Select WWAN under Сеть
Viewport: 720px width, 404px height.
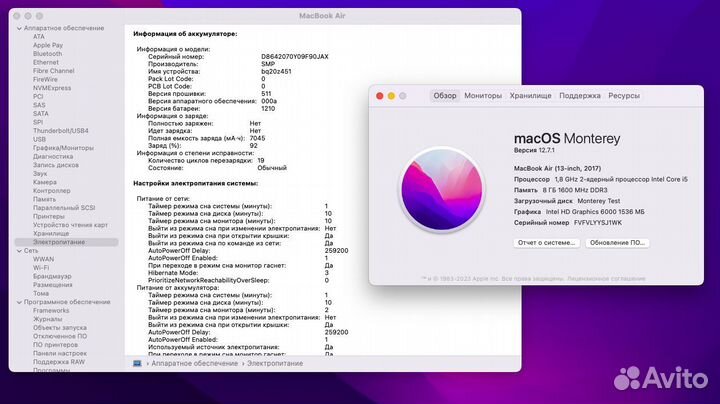point(43,259)
